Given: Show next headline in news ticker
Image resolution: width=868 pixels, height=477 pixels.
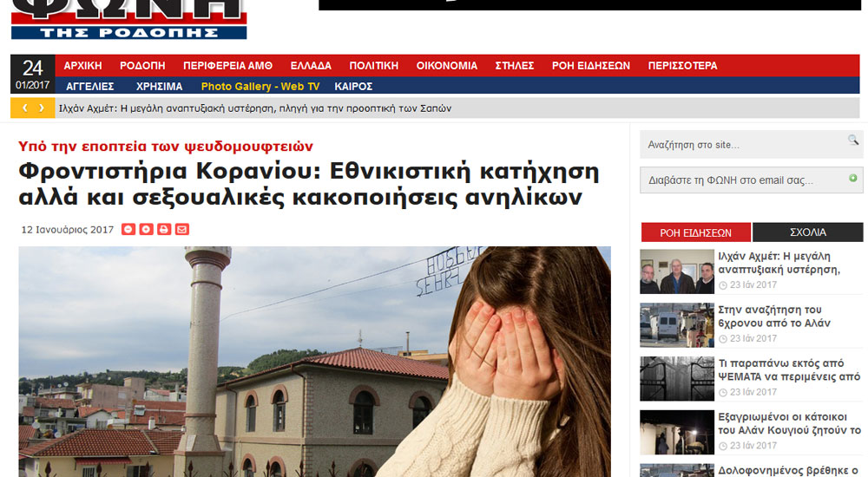Looking at the screenshot, I should pyautogui.click(x=42, y=108).
